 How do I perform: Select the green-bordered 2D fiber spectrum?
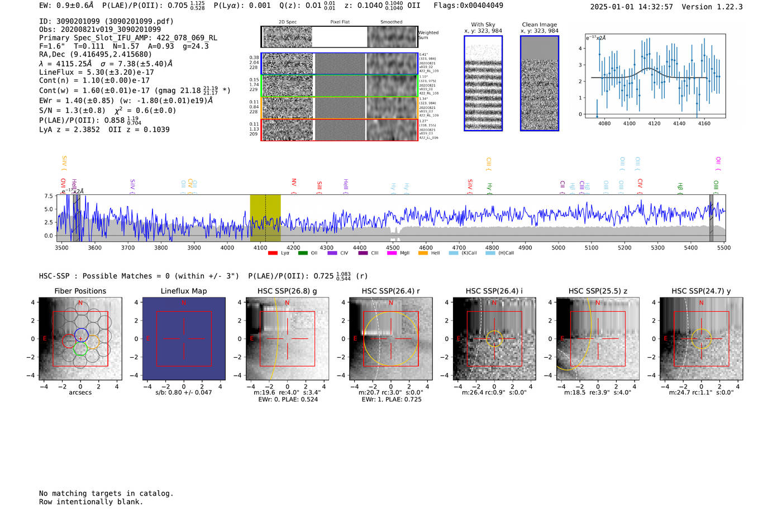(339, 86)
